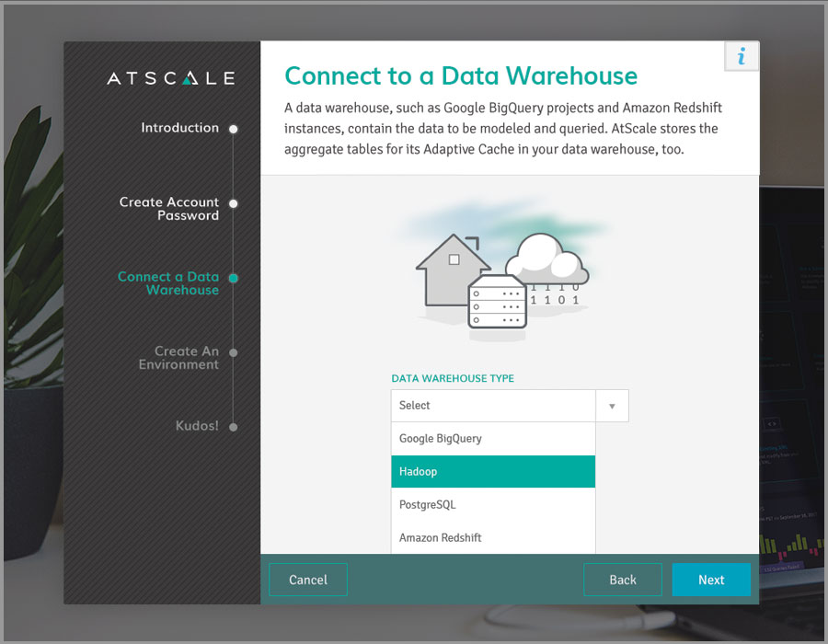Click the Kudos! step marker dot
828x644 pixels.
234,427
